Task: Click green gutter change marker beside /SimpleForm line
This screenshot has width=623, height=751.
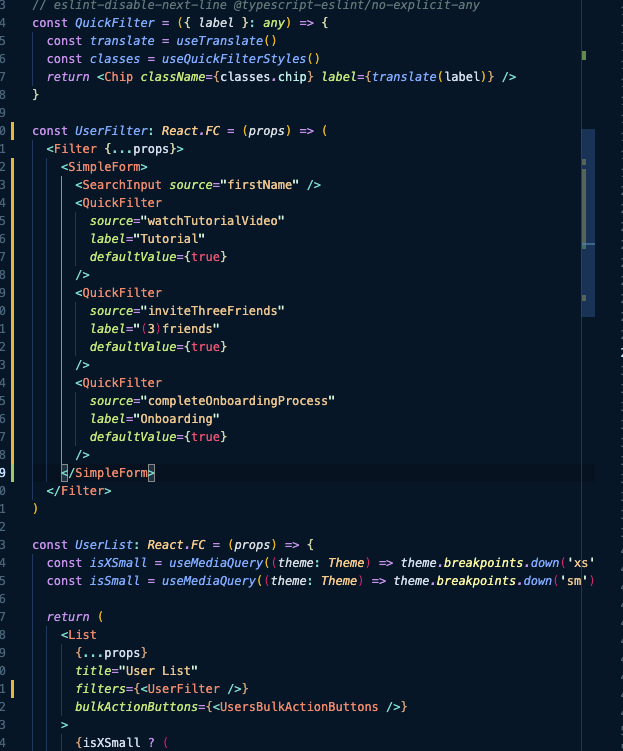Action: (x=12, y=473)
